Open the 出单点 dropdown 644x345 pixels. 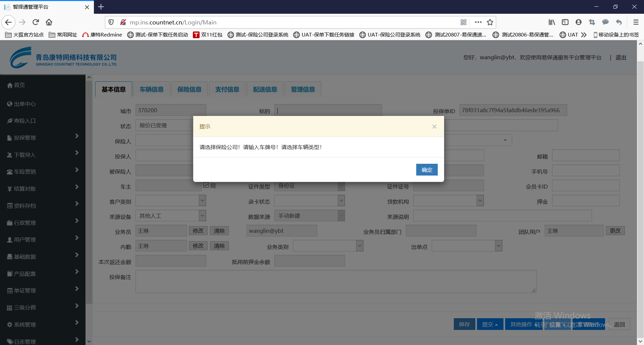[467, 246]
